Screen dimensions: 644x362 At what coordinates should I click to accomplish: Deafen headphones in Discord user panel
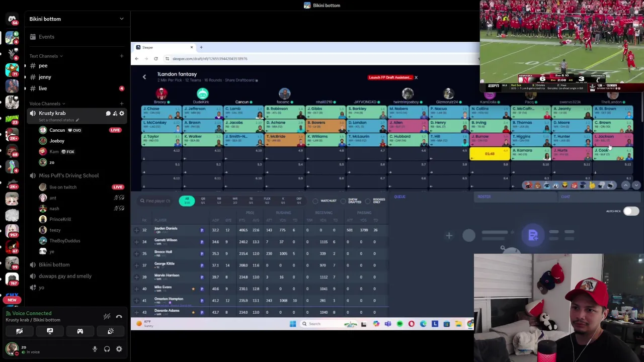click(107, 349)
